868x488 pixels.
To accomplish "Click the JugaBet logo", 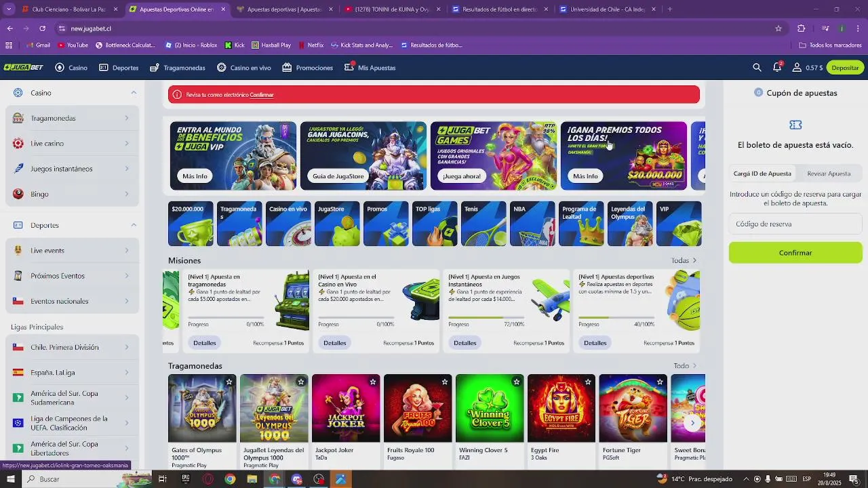I will coord(24,68).
